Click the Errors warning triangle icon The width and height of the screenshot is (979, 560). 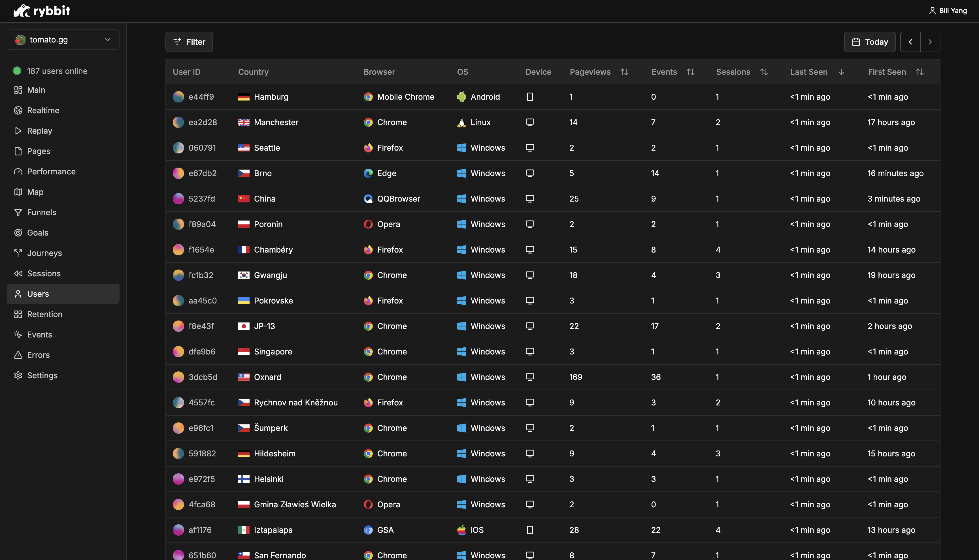click(18, 355)
